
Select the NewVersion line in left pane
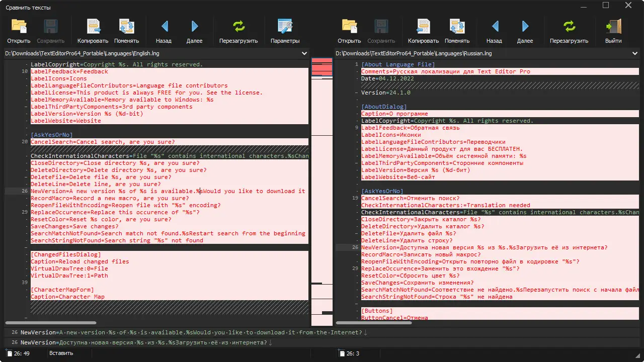pos(151,191)
